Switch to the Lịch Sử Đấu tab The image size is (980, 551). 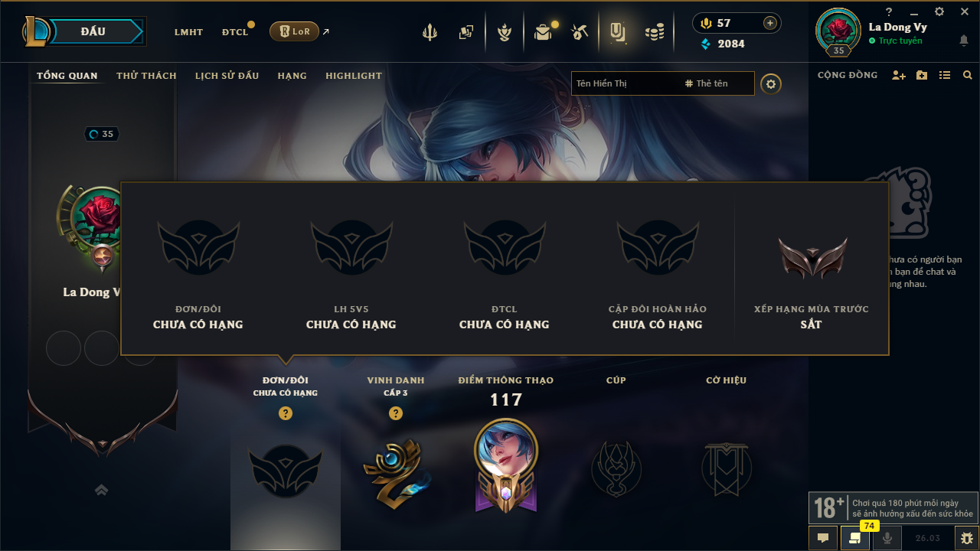227,76
